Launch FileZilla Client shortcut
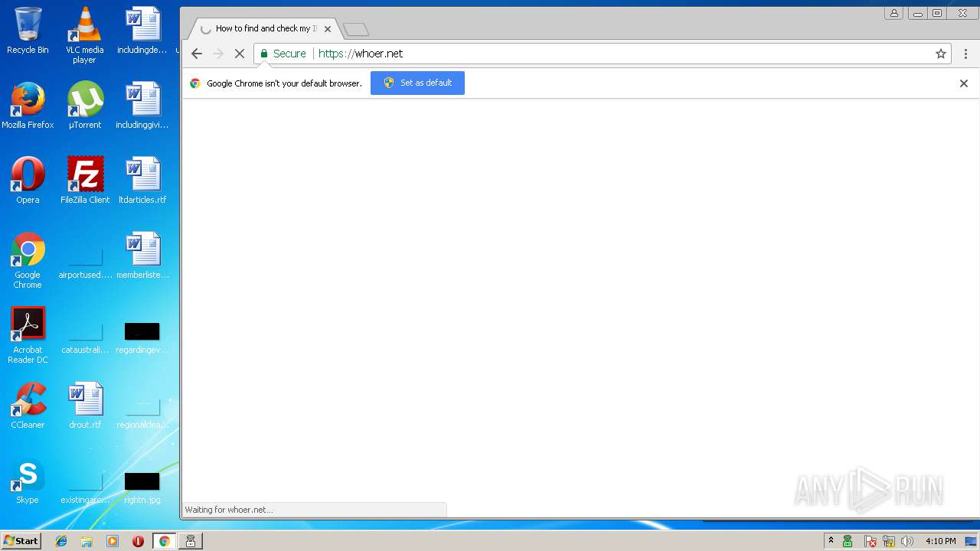 tap(84, 181)
